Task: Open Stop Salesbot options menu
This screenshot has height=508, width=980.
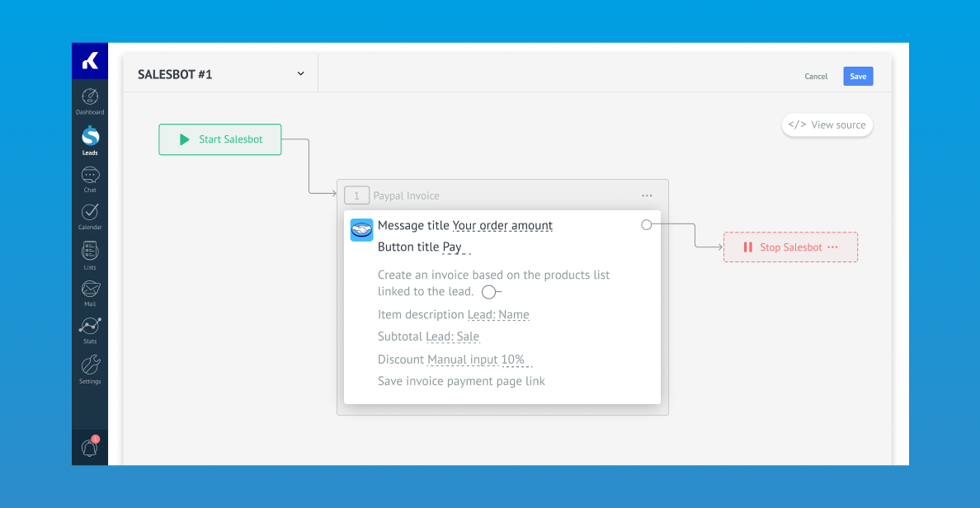Action: (x=832, y=247)
